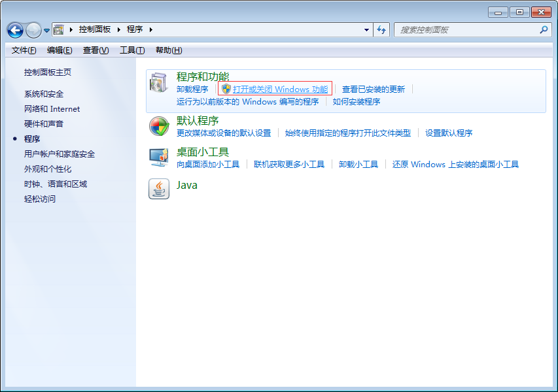Select 硬件和声音 in sidebar
This screenshot has width=558, height=392.
tap(44, 124)
